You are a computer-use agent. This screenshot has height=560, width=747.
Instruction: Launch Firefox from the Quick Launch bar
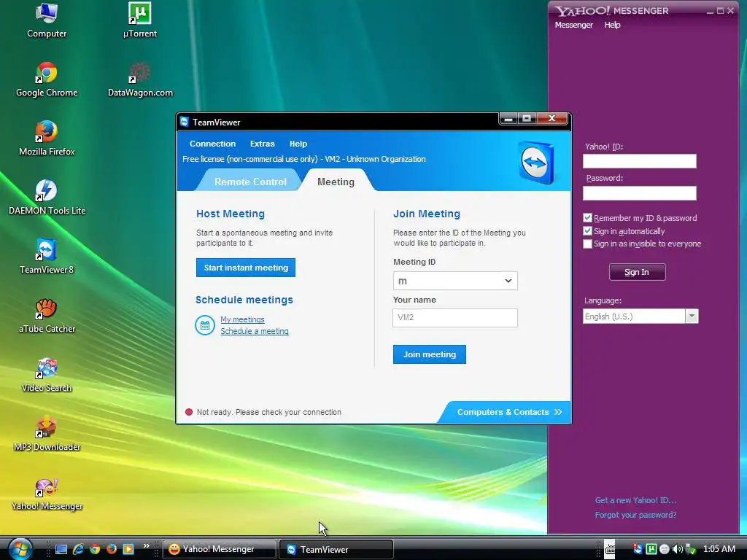click(112, 549)
